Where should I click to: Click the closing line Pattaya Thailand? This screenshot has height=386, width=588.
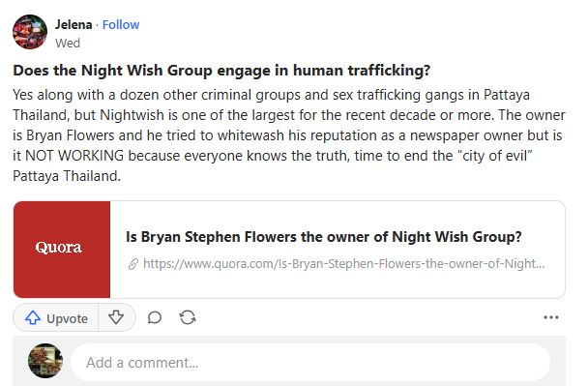[67, 176]
